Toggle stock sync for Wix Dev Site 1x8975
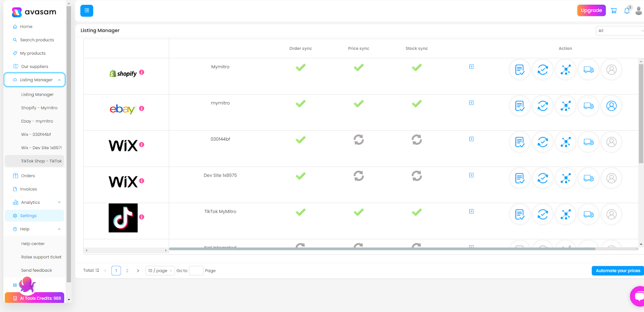The width and height of the screenshot is (644, 312). [x=417, y=176]
